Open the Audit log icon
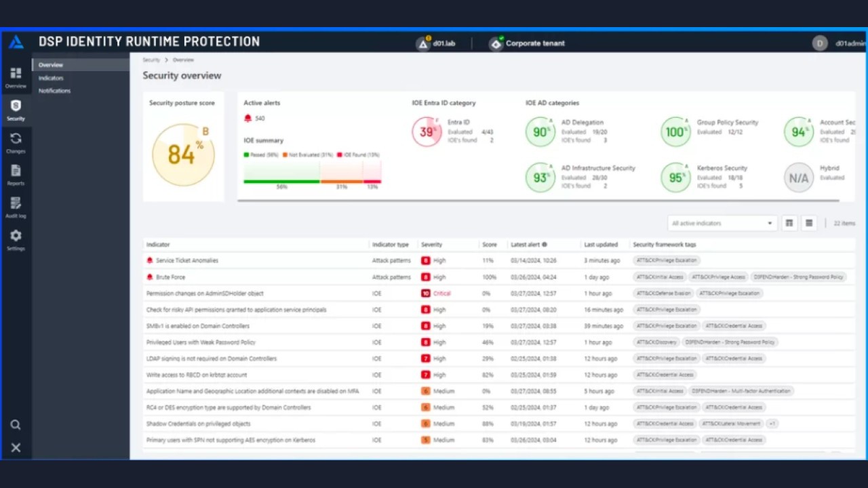This screenshot has height=488, width=868. [16, 203]
